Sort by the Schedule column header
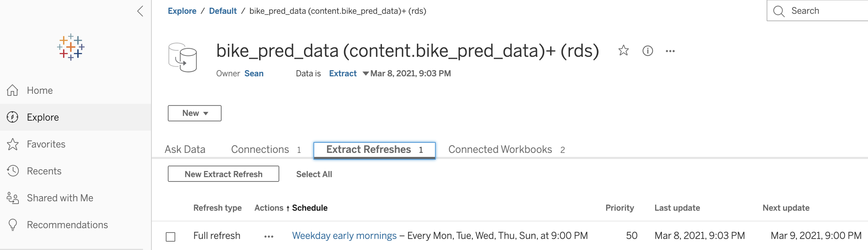The height and width of the screenshot is (250, 868). tap(310, 208)
